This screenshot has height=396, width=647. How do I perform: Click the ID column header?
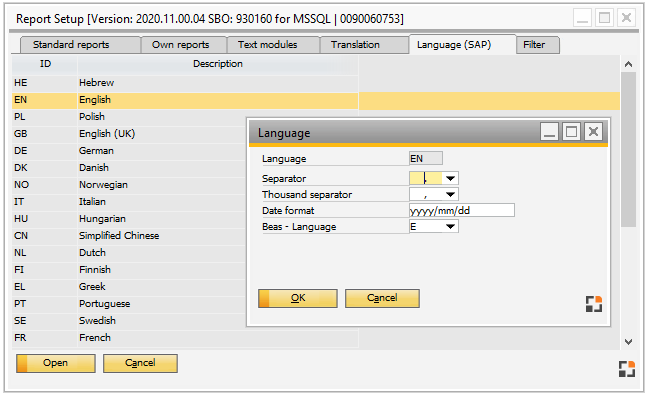coord(45,64)
